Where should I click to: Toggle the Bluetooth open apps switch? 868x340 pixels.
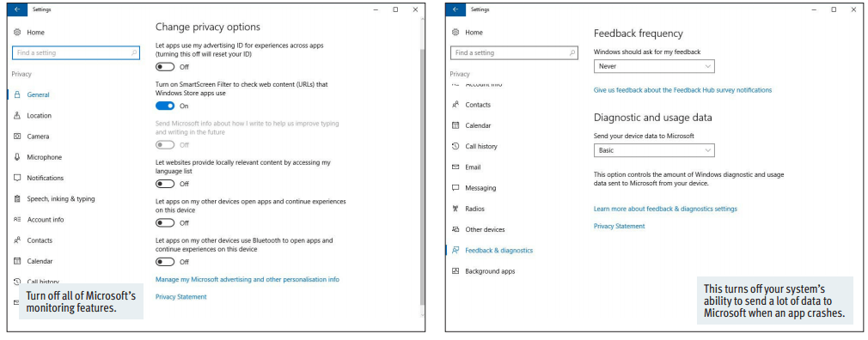pos(165,262)
